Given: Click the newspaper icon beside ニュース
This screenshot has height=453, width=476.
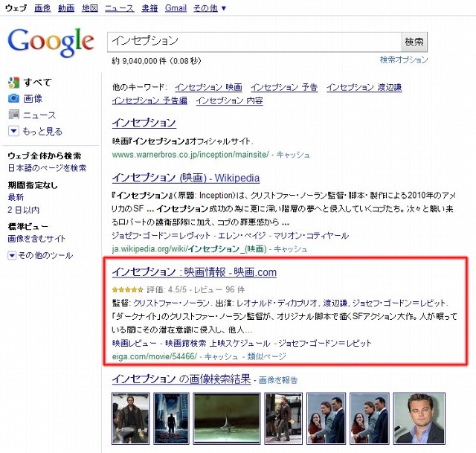Looking at the screenshot, I should 13,115.
